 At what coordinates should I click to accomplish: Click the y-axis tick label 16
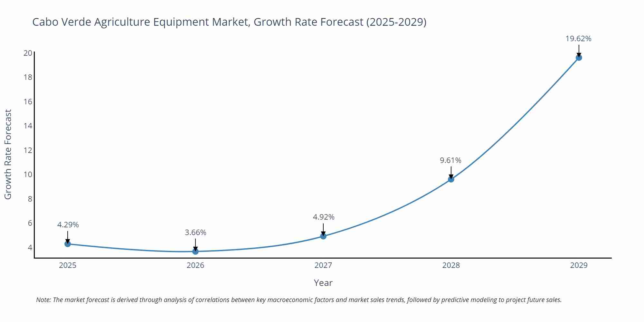point(28,101)
